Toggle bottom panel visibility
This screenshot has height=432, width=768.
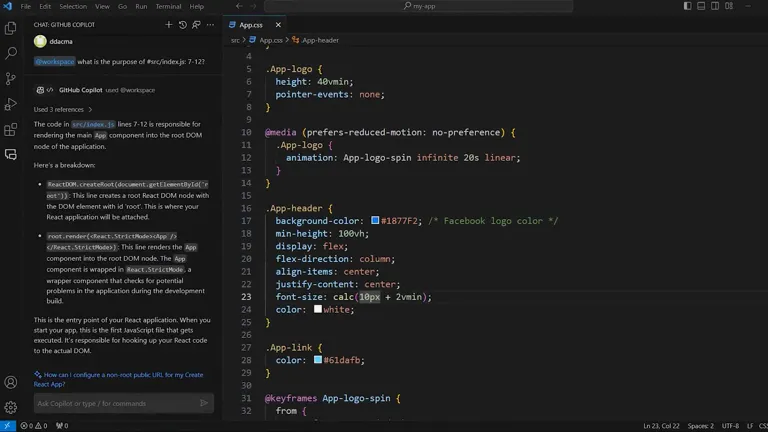(701, 6)
